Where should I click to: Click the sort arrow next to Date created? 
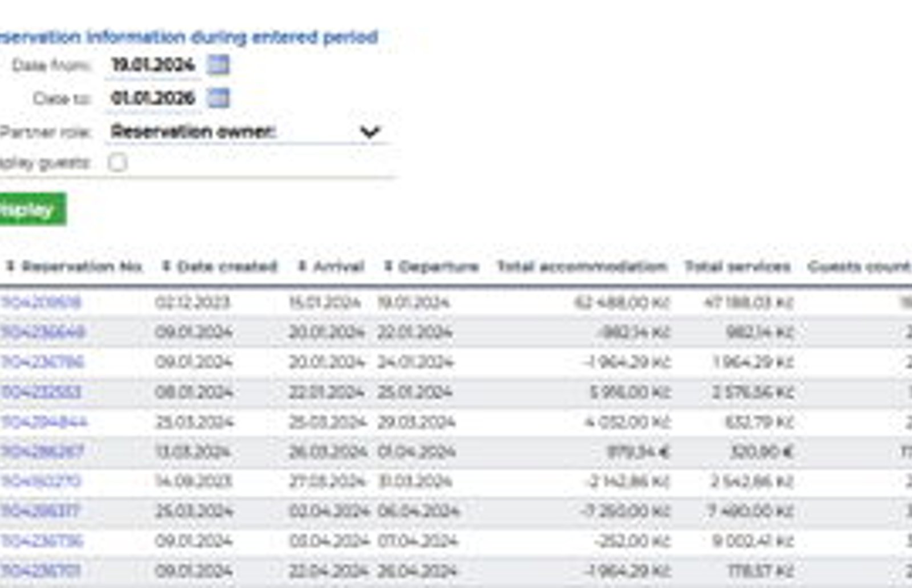pyautogui.click(x=166, y=266)
